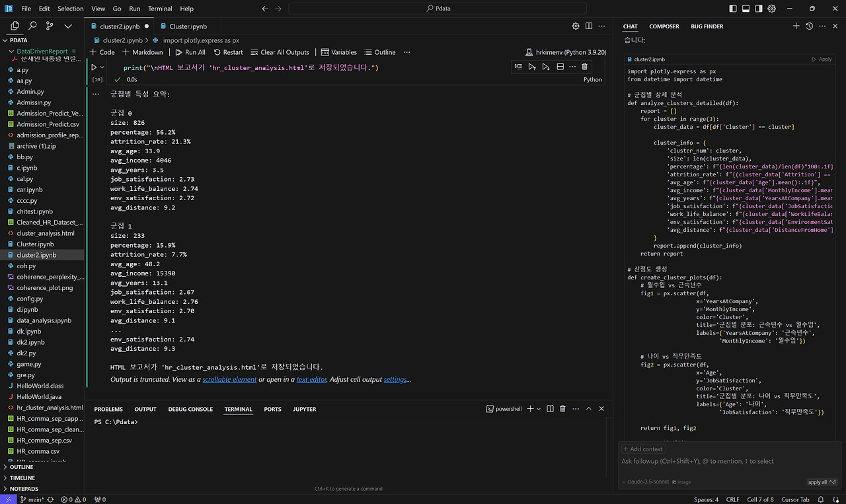Open notebook settings gear in editor tab bar

(x=576, y=26)
